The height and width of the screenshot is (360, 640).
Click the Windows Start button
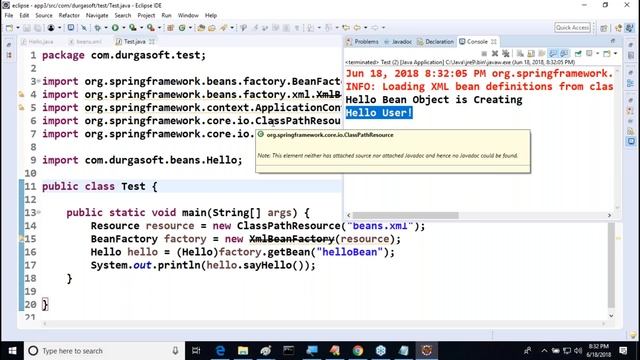(x=12, y=351)
